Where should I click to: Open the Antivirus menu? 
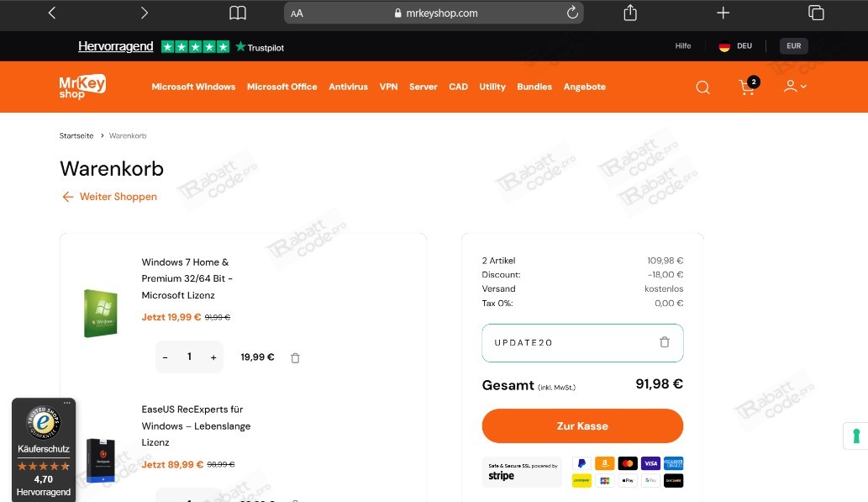point(348,87)
